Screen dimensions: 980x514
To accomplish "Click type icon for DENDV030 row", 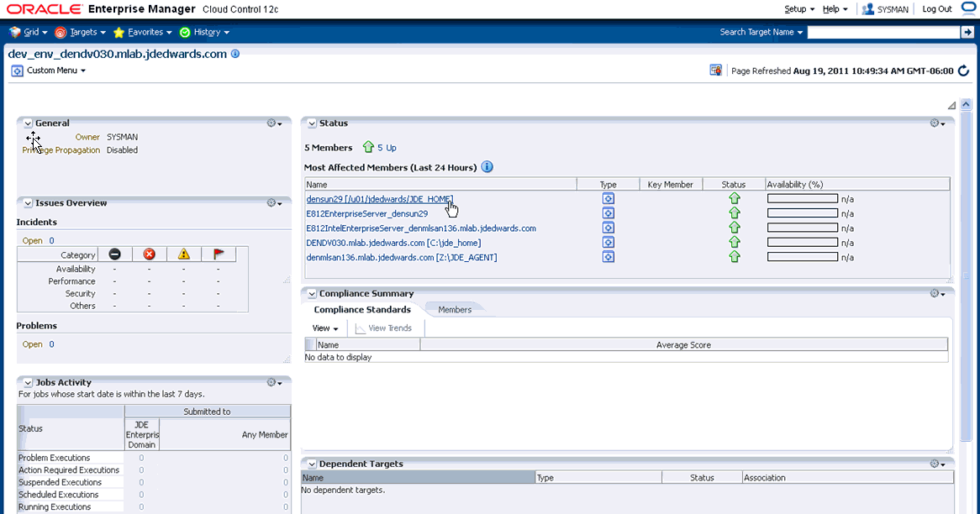I will [x=609, y=243].
